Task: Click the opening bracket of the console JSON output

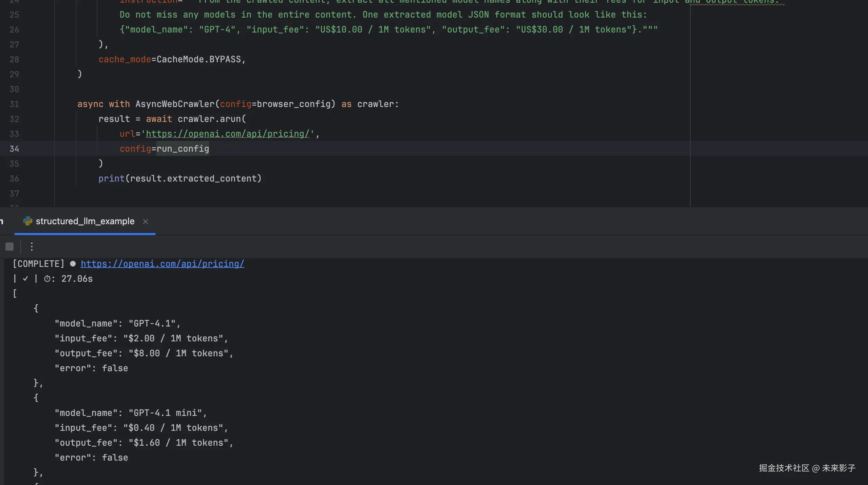Action: pos(15,294)
